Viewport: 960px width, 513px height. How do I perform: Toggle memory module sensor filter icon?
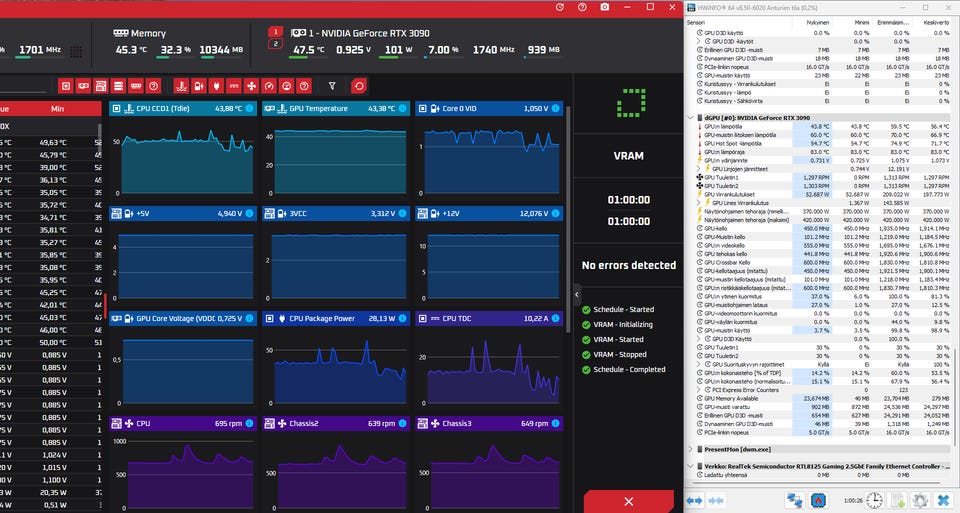(x=136, y=86)
